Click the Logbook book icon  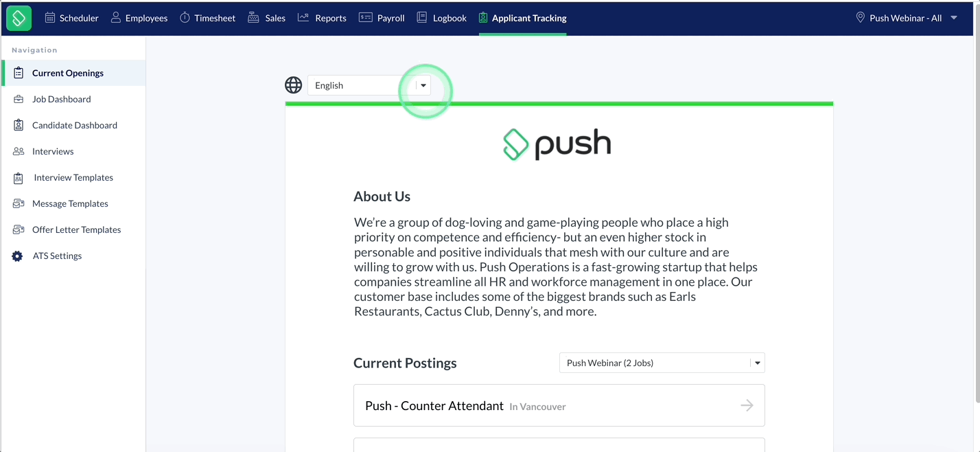[422, 18]
